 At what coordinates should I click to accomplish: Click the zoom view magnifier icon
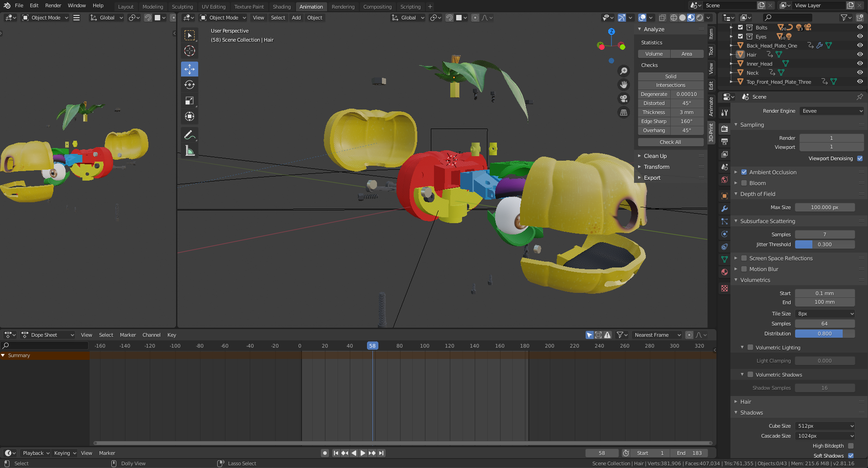pos(624,71)
